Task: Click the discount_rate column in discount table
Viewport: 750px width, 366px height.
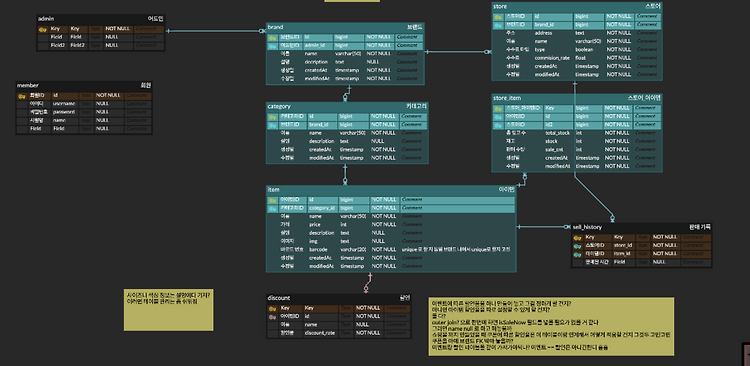Action: tap(320, 333)
